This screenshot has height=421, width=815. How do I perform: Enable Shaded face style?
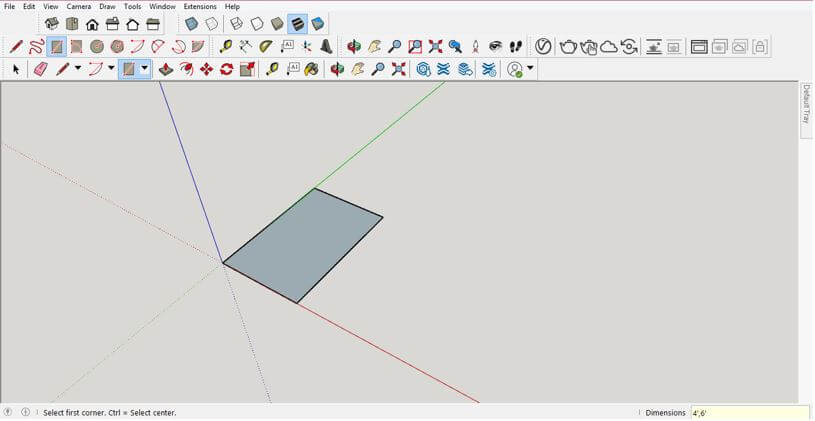point(277,23)
